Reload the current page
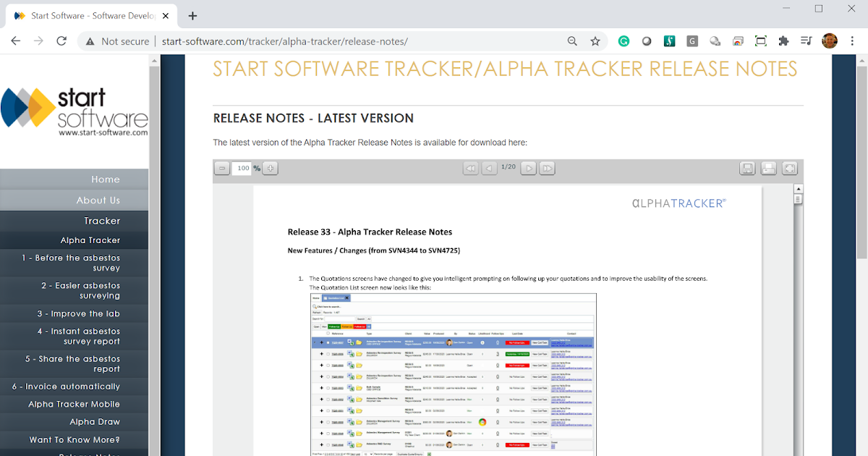 (61, 41)
